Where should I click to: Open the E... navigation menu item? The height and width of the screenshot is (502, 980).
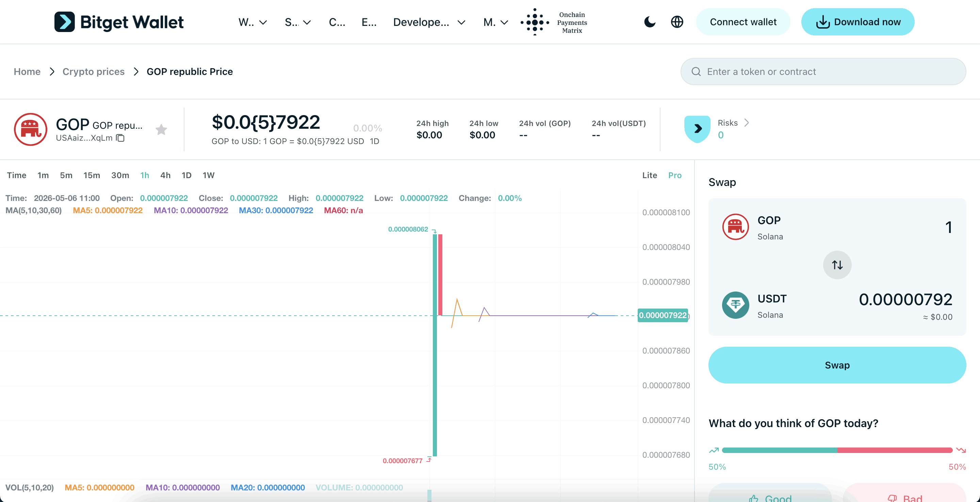(x=369, y=22)
